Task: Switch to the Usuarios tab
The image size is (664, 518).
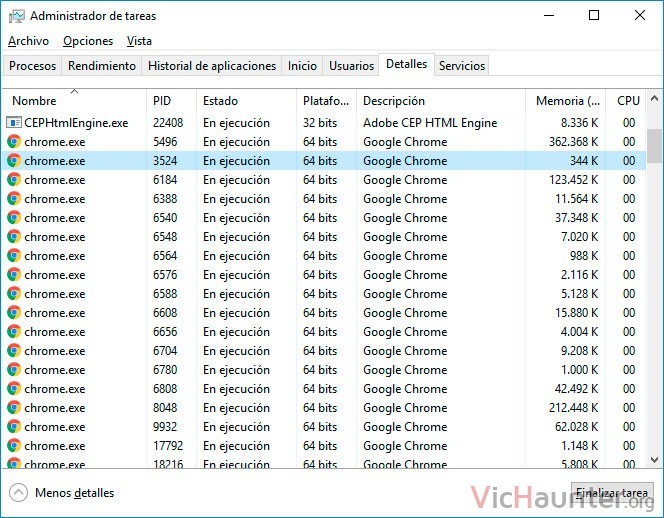Action: coord(351,66)
